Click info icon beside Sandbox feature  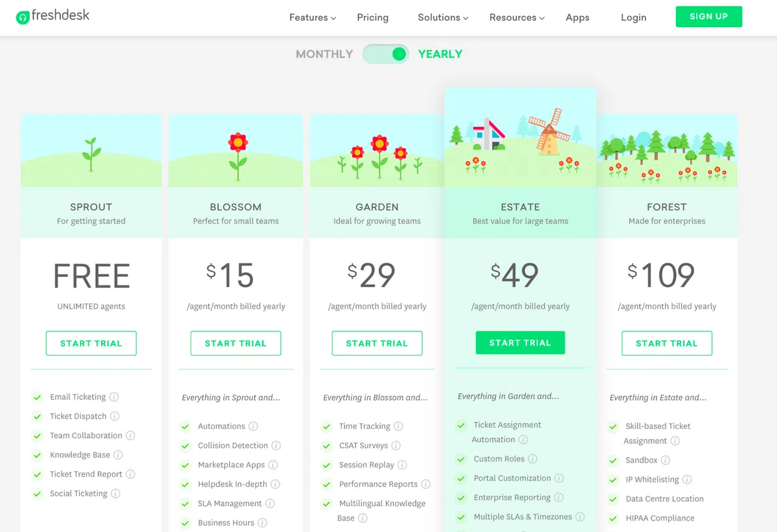[665, 460]
